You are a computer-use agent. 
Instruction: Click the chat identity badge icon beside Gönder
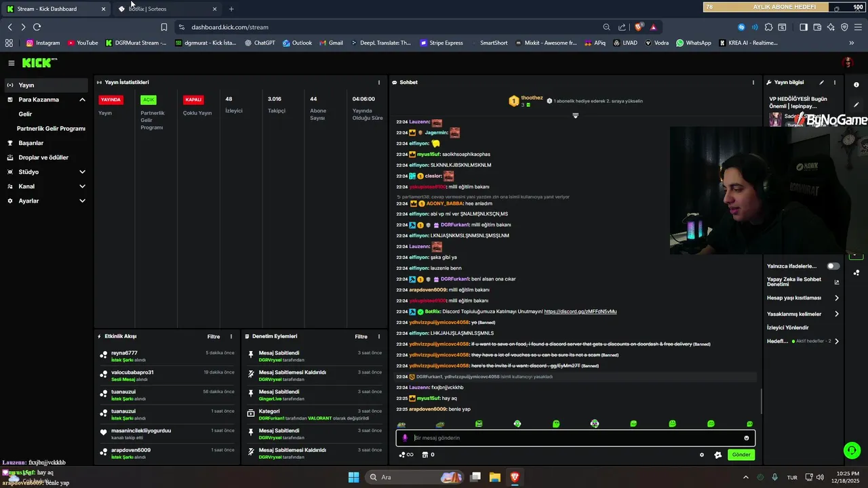click(718, 455)
